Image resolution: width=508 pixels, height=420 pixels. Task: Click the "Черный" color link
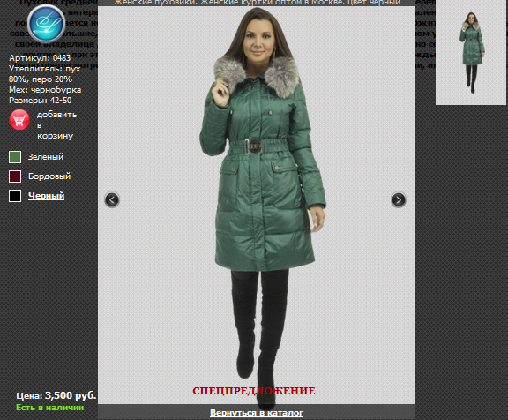pyautogui.click(x=47, y=196)
